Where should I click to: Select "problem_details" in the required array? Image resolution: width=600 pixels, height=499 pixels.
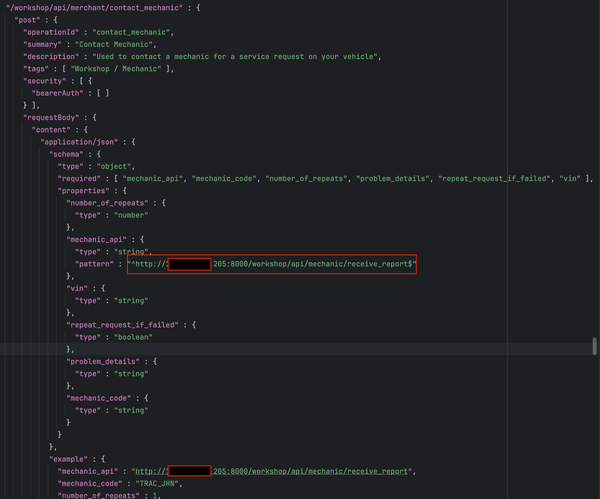[x=393, y=179]
